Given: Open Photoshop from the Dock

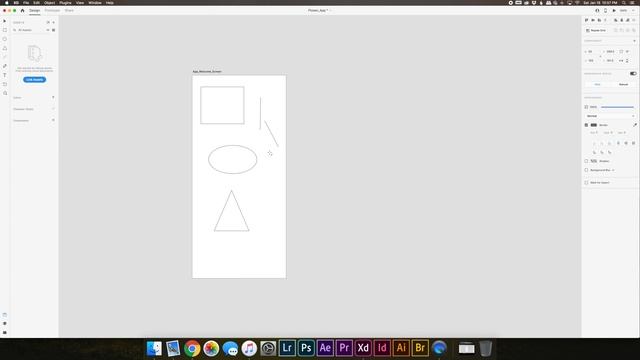Looking at the screenshot, I should coord(306,348).
